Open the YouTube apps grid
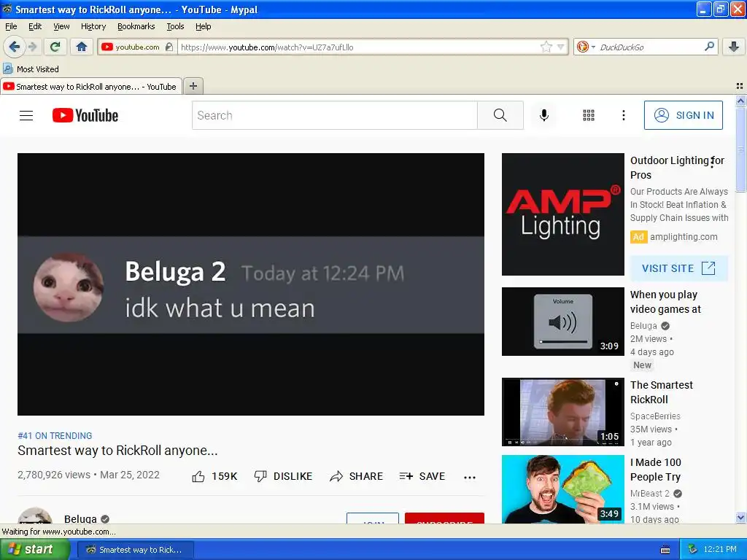 click(x=589, y=115)
